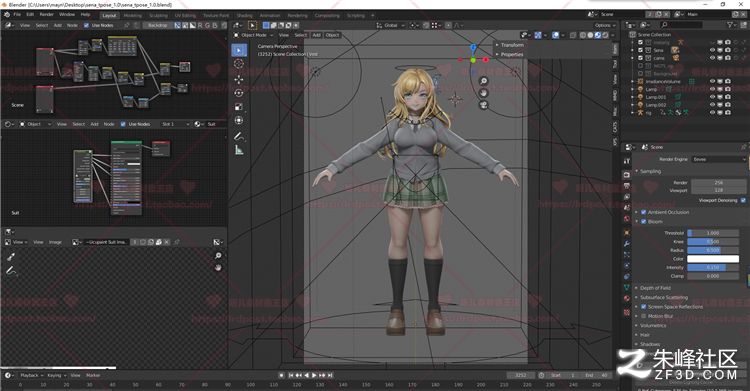Open the Playback menu in timeline
This screenshot has width=750, height=391.
point(32,375)
